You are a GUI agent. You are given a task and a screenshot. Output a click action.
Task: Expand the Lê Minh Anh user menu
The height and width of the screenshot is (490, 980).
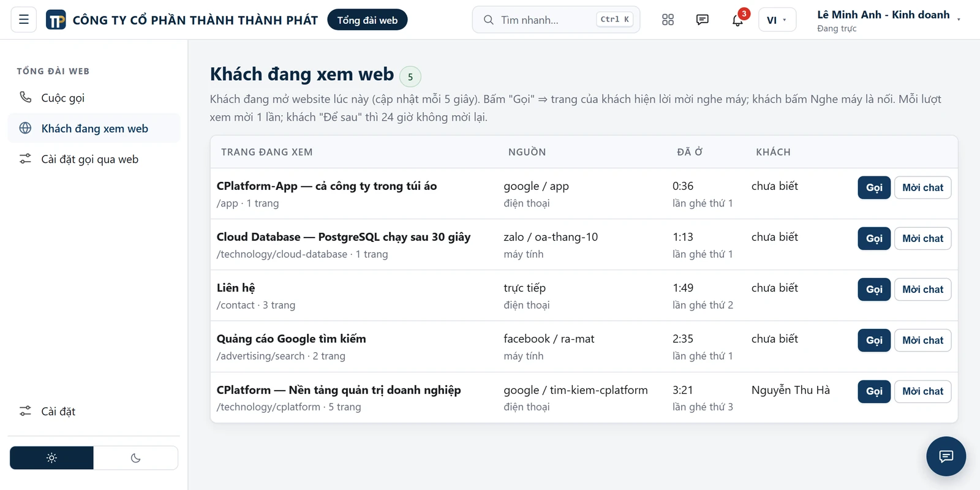coord(889,20)
